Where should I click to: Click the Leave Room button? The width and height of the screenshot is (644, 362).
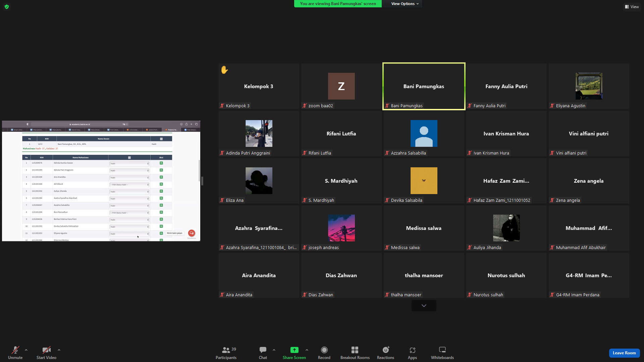coord(624,353)
